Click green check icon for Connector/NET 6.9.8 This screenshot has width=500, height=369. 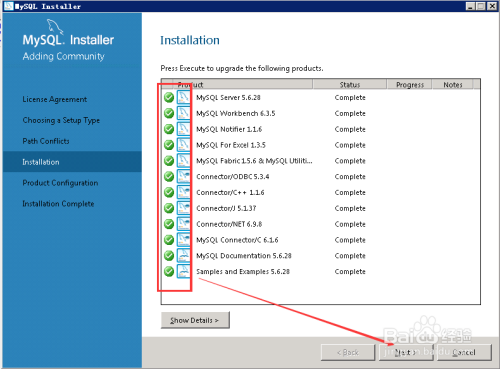coord(169,224)
